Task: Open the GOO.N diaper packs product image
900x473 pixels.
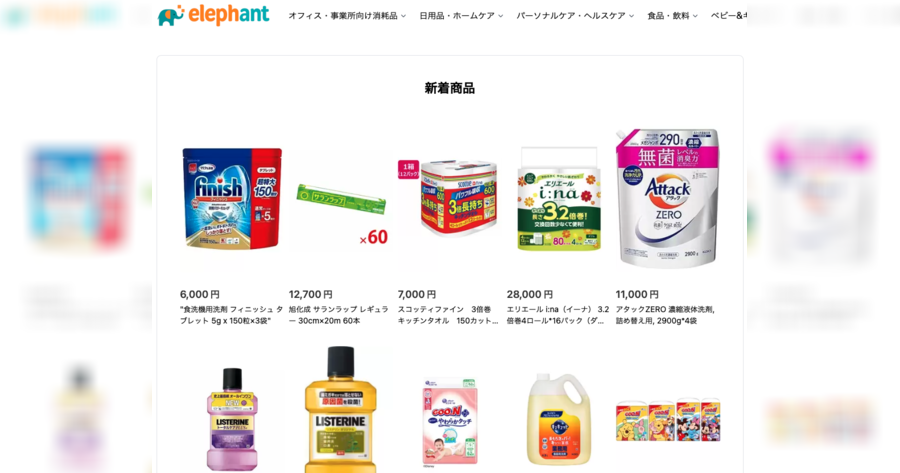Action: pyautogui.click(x=668, y=421)
